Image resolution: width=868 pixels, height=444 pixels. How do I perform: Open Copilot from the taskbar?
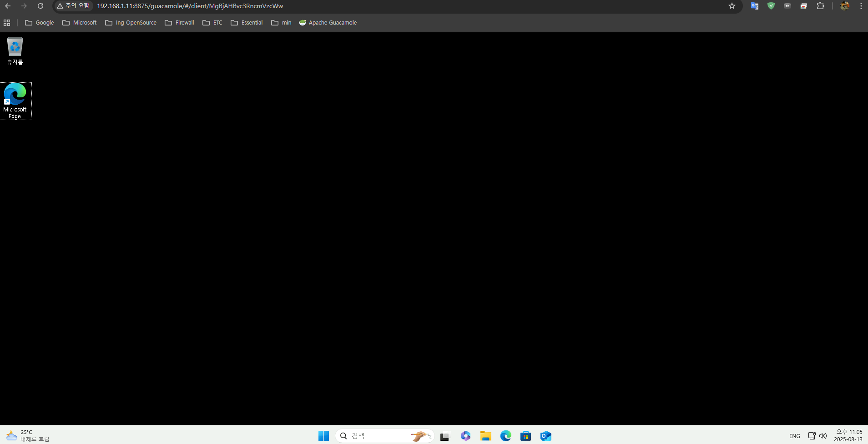465,436
